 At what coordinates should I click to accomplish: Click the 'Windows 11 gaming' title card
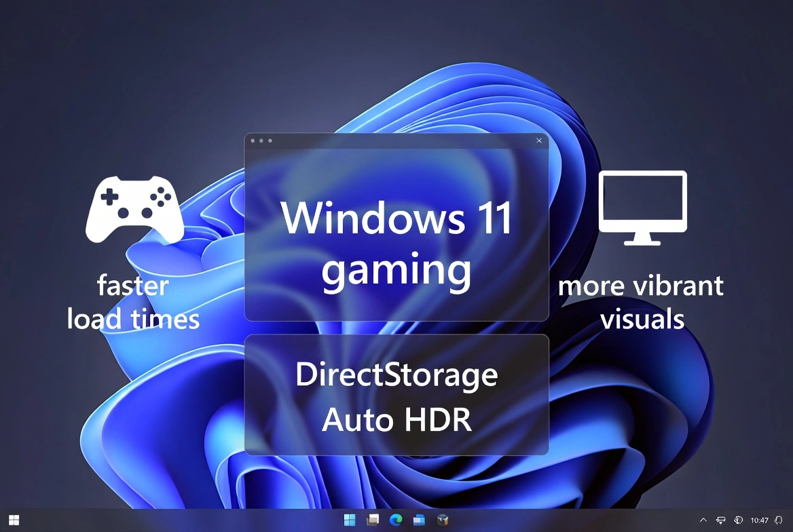396,243
